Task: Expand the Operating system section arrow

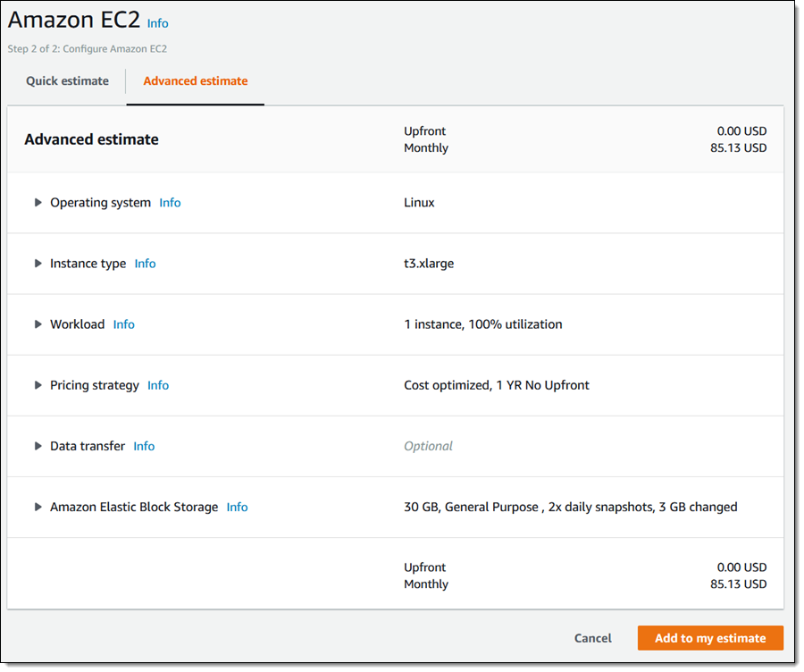Action: pos(38,203)
